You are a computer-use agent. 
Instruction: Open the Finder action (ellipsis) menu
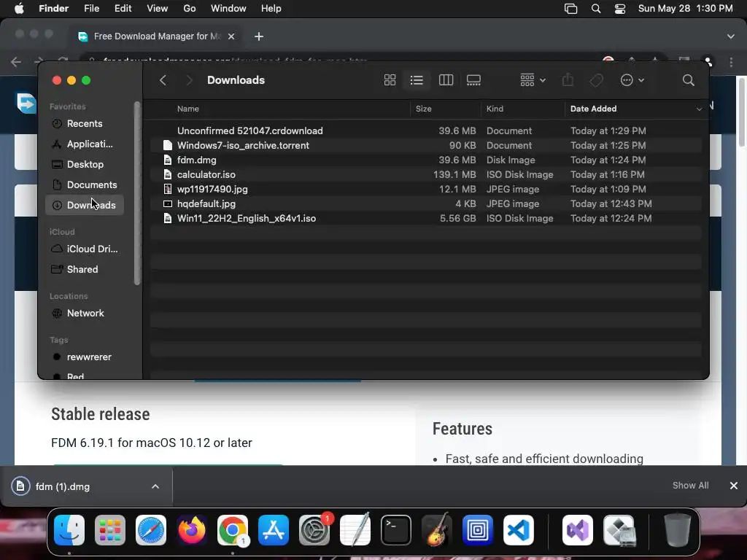click(632, 80)
